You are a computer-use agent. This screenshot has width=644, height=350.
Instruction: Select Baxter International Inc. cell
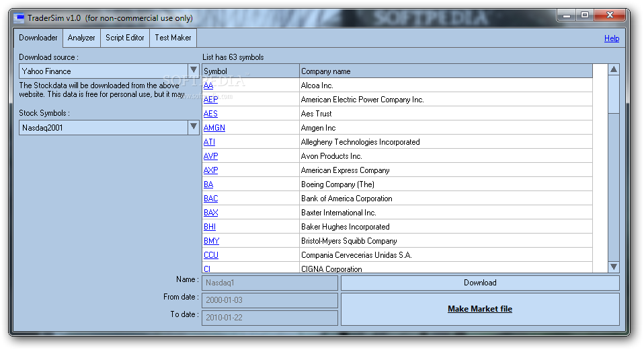[446, 213]
